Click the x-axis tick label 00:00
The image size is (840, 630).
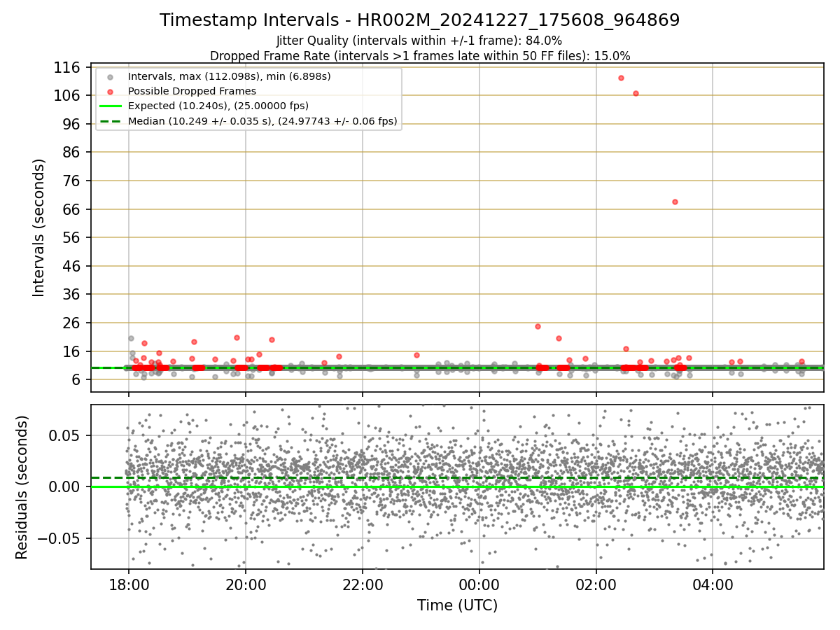point(479,584)
